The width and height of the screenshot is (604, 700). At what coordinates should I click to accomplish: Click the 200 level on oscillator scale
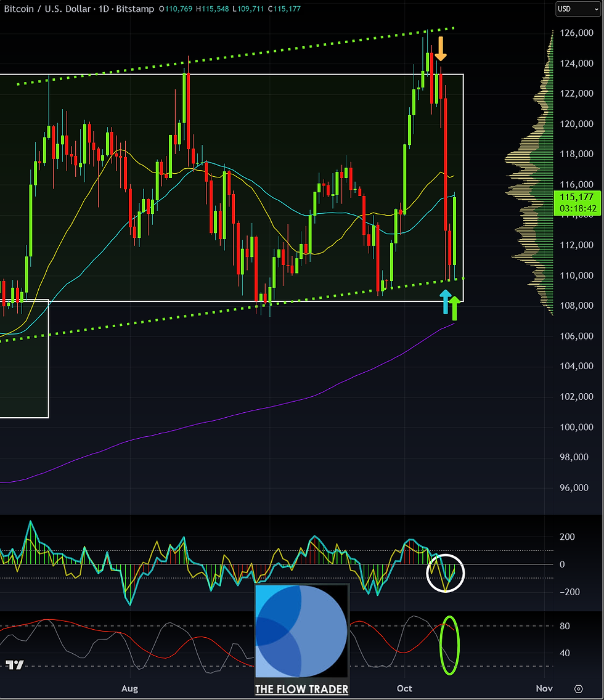point(568,537)
